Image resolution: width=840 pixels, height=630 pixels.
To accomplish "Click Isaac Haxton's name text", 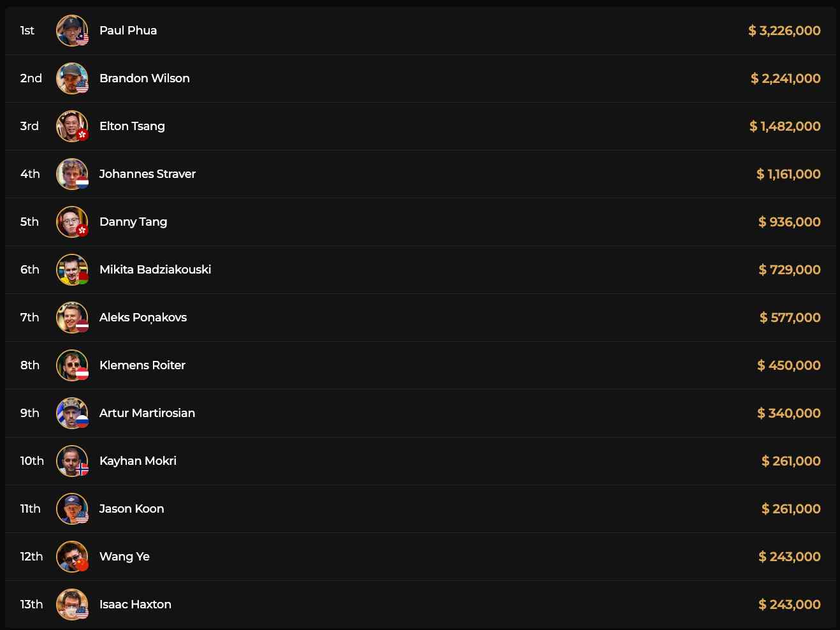I will (135, 604).
